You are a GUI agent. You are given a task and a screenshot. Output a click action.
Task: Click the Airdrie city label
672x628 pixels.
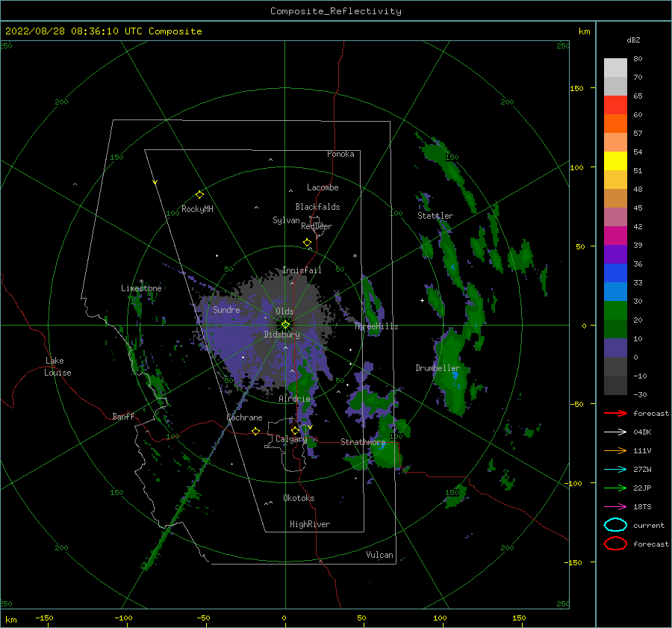coord(294,399)
